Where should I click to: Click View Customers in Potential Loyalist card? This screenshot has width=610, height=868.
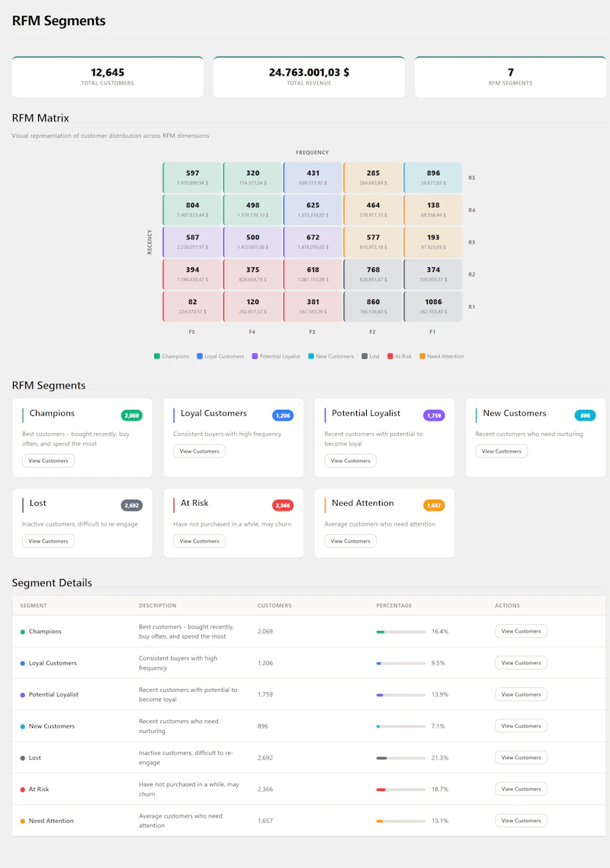click(350, 460)
